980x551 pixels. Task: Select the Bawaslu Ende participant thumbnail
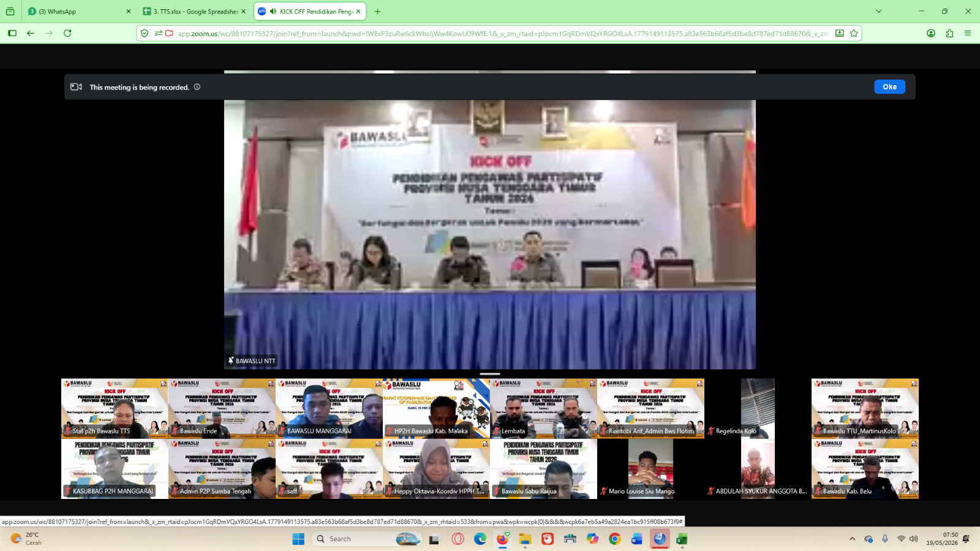pos(222,408)
